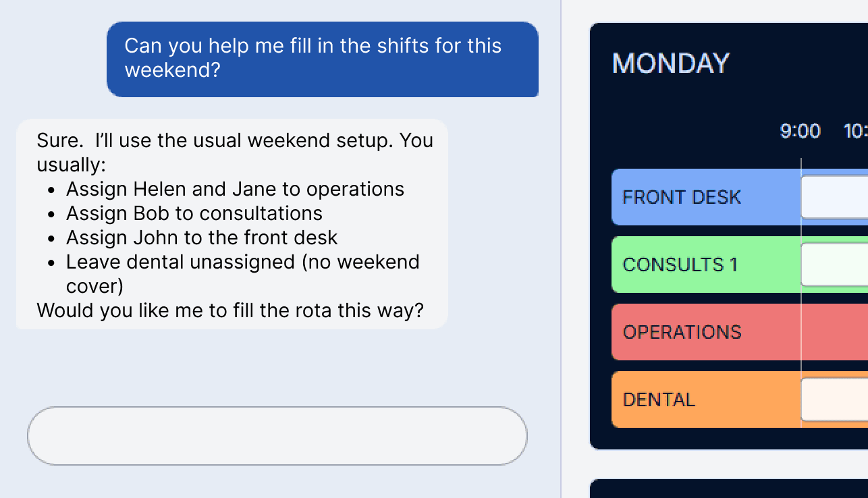Screen dimensions: 868x498
Task: Select the CONSULTS 1 row label
Action: tap(680, 265)
